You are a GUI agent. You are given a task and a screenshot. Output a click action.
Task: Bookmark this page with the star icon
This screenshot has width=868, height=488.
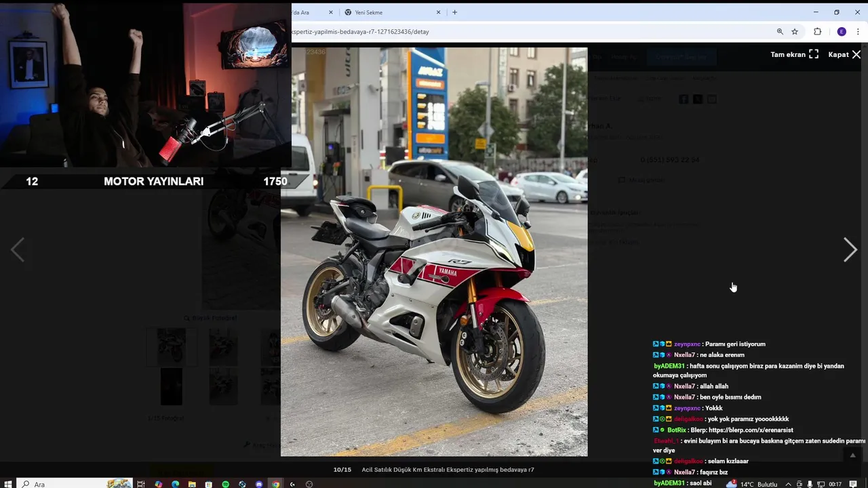[795, 32]
